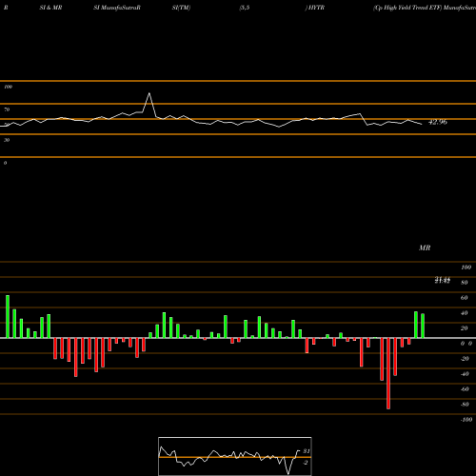
Task: Click the MR axis label -100
Action: click(x=466, y=420)
